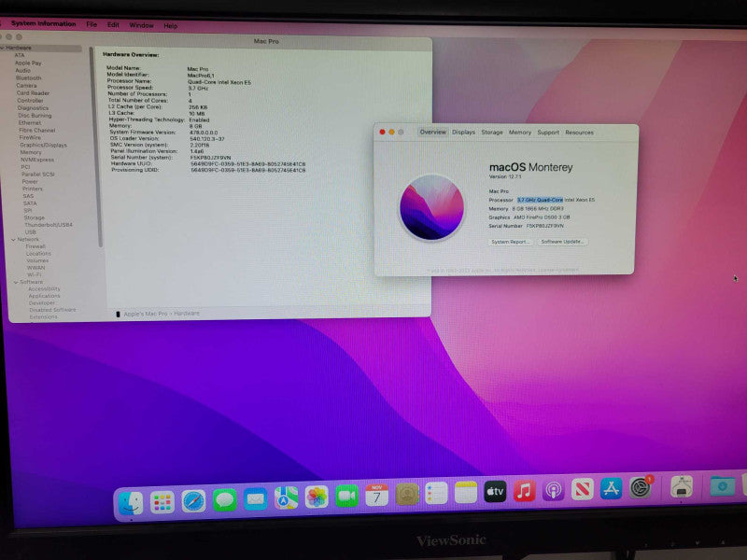The height and width of the screenshot is (560, 747).
Task: Open the File menu
Action: (92, 24)
